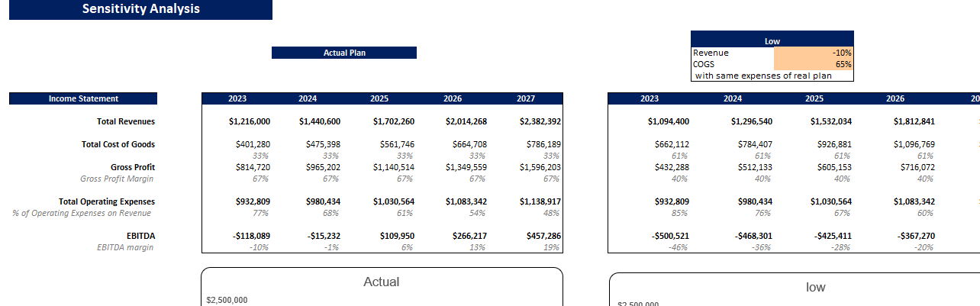Click Low EBITDA value -$500,521

pyautogui.click(x=670, y=236)
